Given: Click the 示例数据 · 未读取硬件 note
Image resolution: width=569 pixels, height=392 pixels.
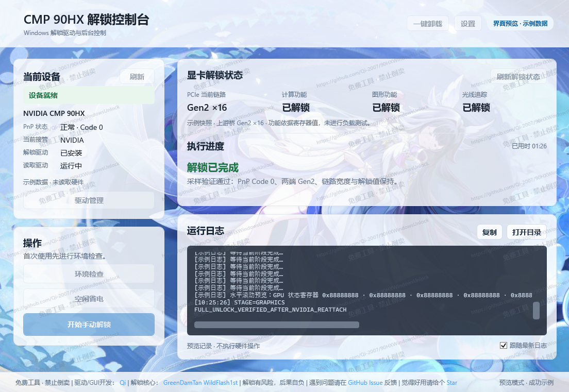Looking at the screenshot, I should [x=54, y=182].
